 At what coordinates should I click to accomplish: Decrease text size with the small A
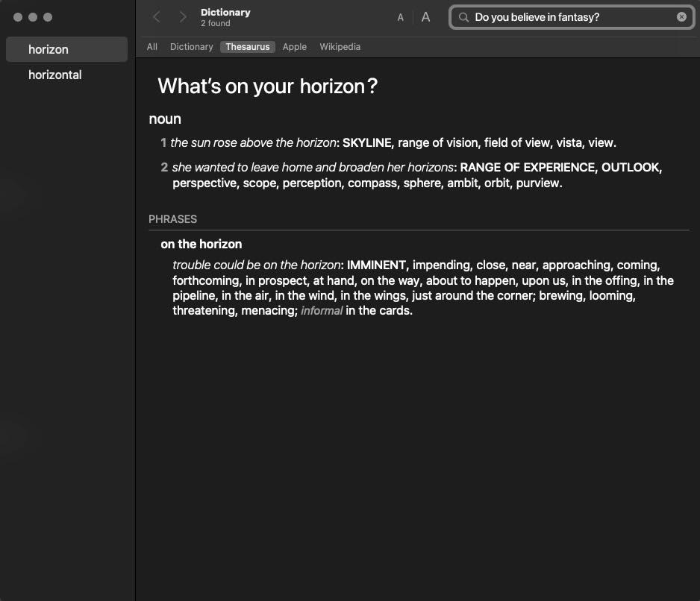point(401,17)
